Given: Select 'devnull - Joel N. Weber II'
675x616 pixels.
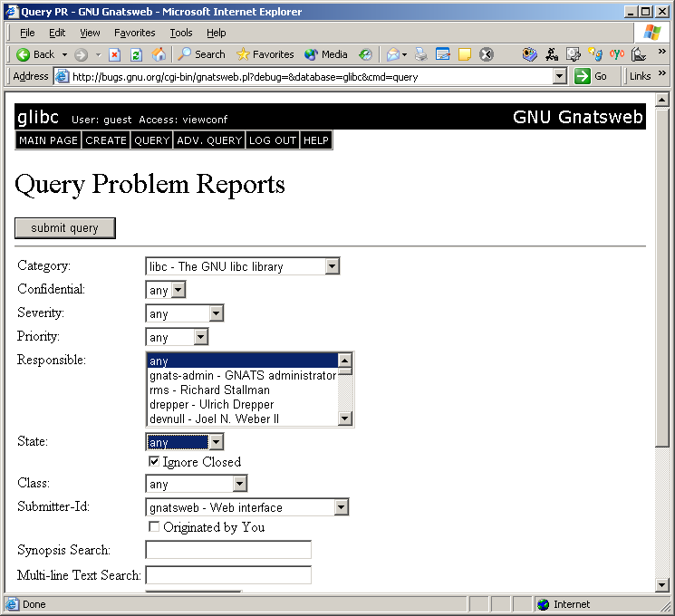Looking at the screenshot, I should pos(242,419).
